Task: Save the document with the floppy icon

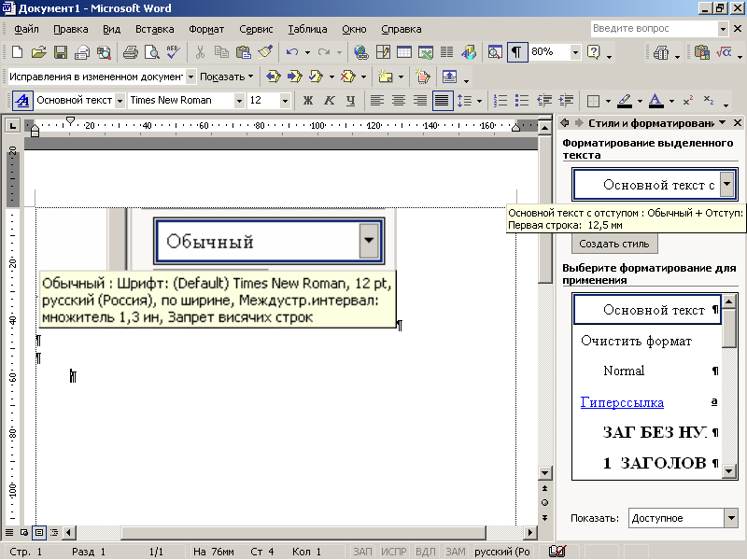Action: [61, 52]
